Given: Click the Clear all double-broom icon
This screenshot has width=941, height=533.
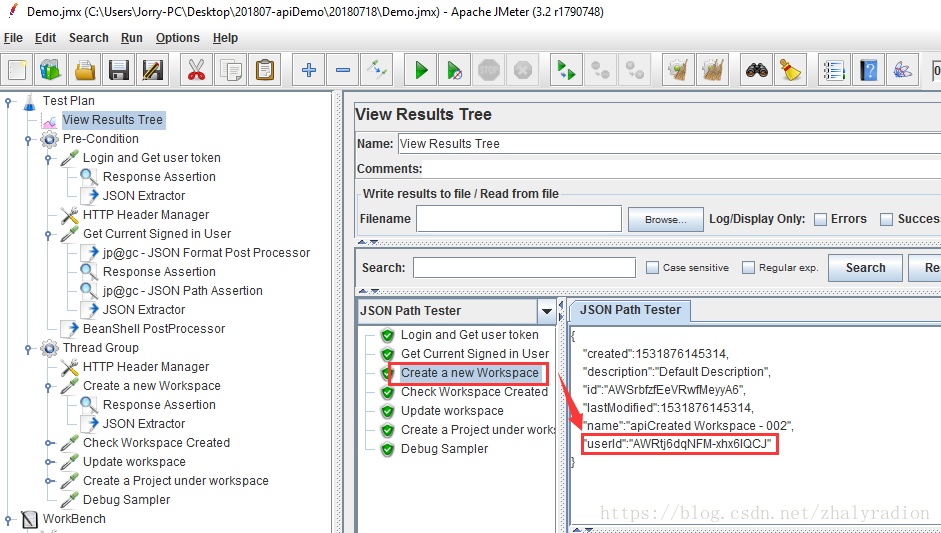Looking at the screenshot, I should click(712, 70).
